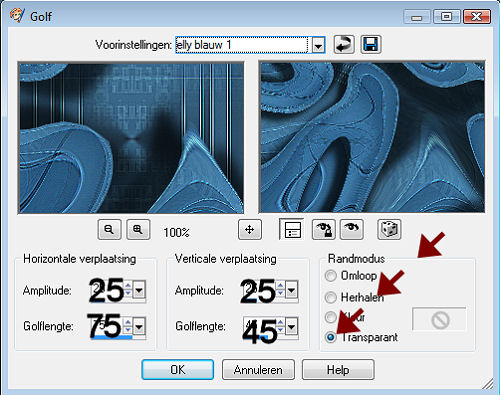500x395 pixels.
Task: Click the Annuleren button
Action: (x=258, y=370)
